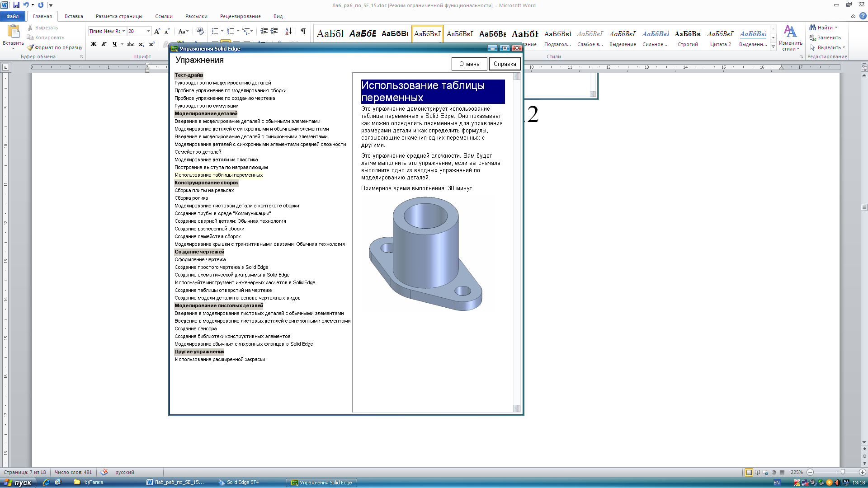The height and width of the screenshot is (488, 868).
Task: Open the Файл tab
Action: pyautogui.click(x=13, y=16)
